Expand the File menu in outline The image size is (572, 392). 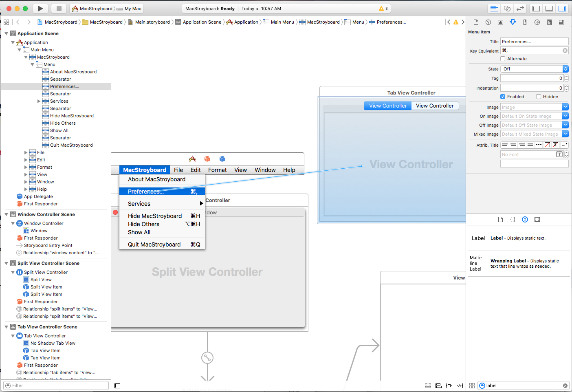26,152
